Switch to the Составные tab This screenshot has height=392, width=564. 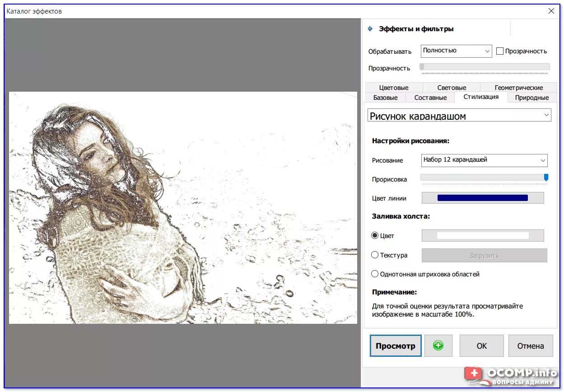coord(430,98)
